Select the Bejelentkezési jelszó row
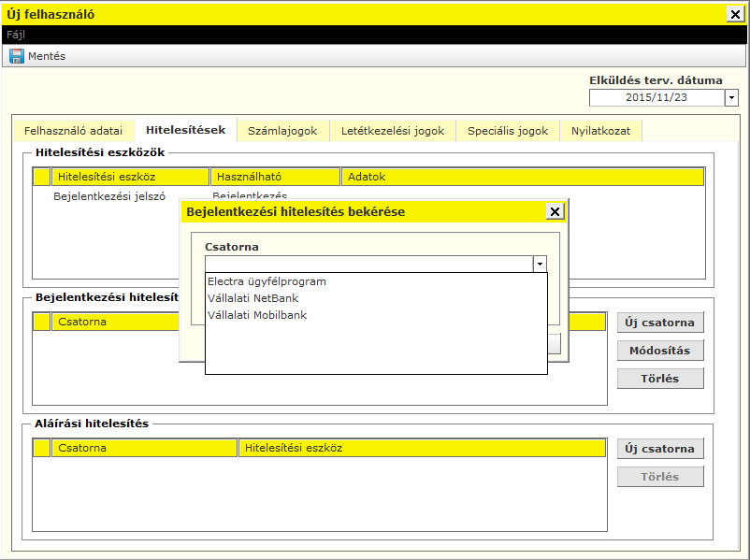 pyautogui.click(x=368, y=196)
